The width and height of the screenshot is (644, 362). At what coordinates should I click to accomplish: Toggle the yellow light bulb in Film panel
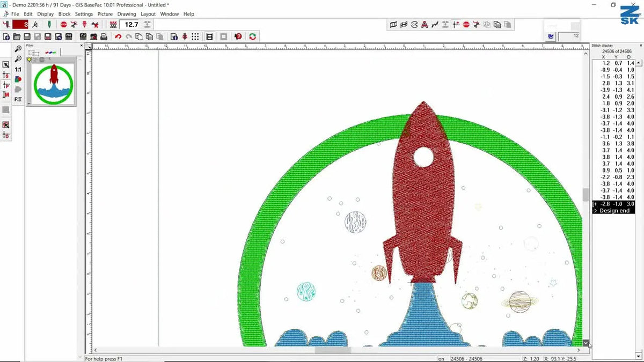point(30,60)
